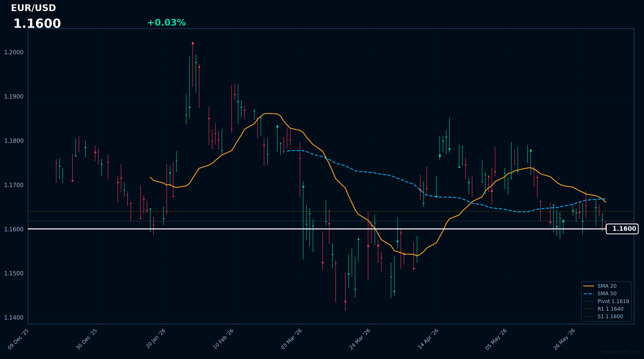Click the 1.2000 y-axis label
The width and height of the screenshot is (644, 359).
click(14, 52)
